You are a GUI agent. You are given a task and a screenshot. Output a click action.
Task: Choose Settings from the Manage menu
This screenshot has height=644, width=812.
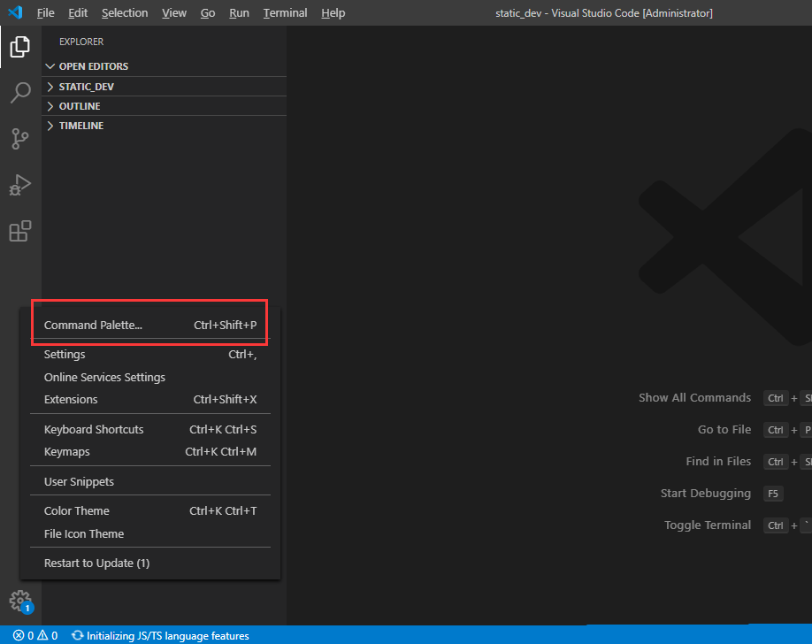pos(150,355)
